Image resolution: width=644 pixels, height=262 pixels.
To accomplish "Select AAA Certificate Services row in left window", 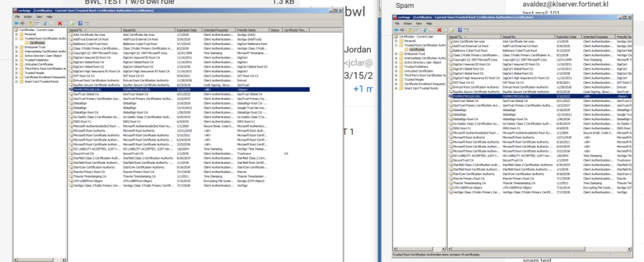I will tap(189, 35).
